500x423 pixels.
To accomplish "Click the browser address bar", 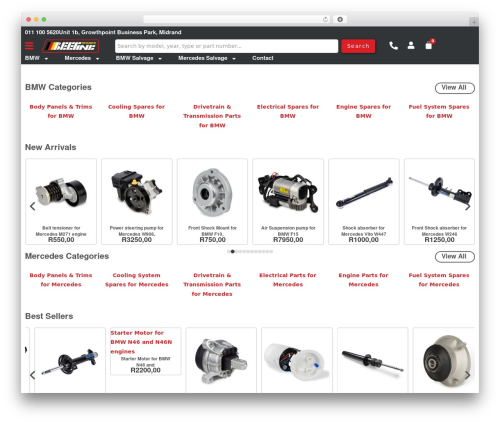I will (237, 19).
